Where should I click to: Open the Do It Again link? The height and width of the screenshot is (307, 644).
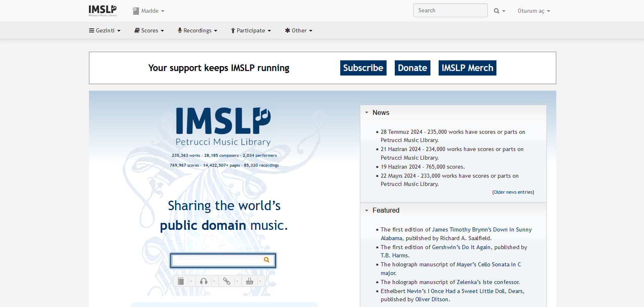(x=476, y=247)
